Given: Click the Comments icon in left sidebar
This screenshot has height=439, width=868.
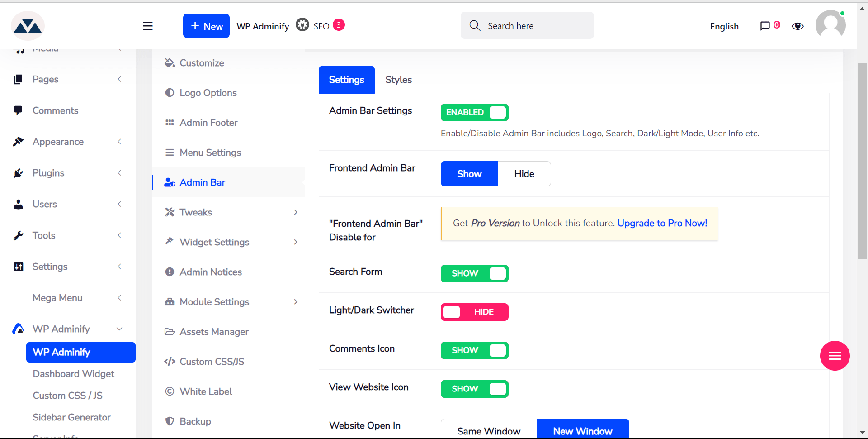Looking at the screenshot, I should [x=18, y=110].
